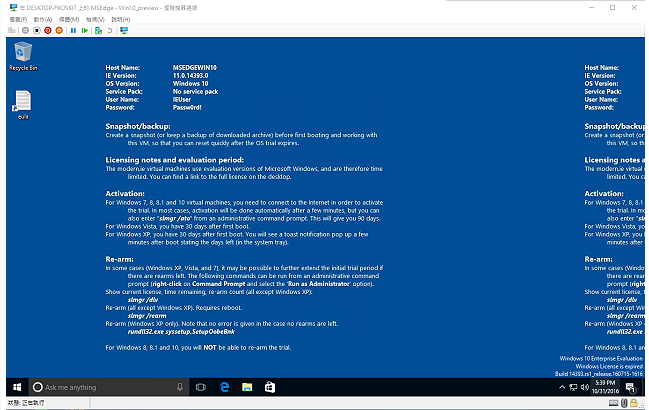Image resolution: width=649 pixels, height=410 pixels.
Task: Click the Windows License is expired text
Action: [609, 366]
